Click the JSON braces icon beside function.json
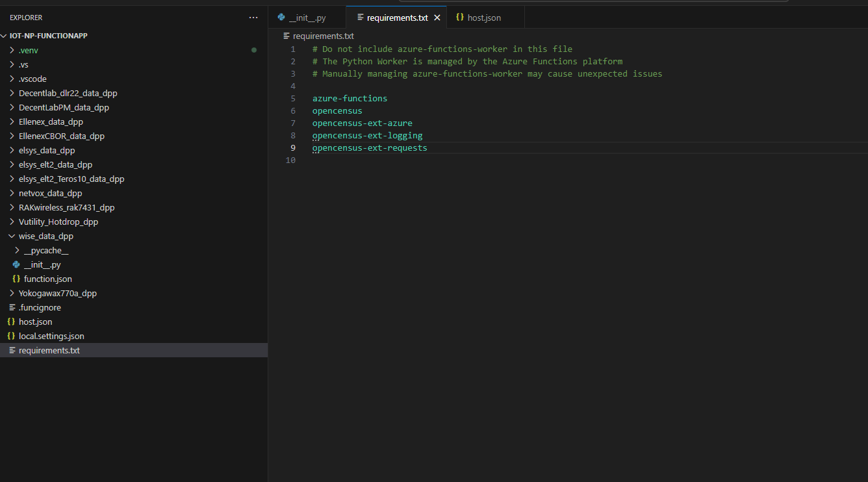Screen dimensions: 868x482 (x=16, y=279)
